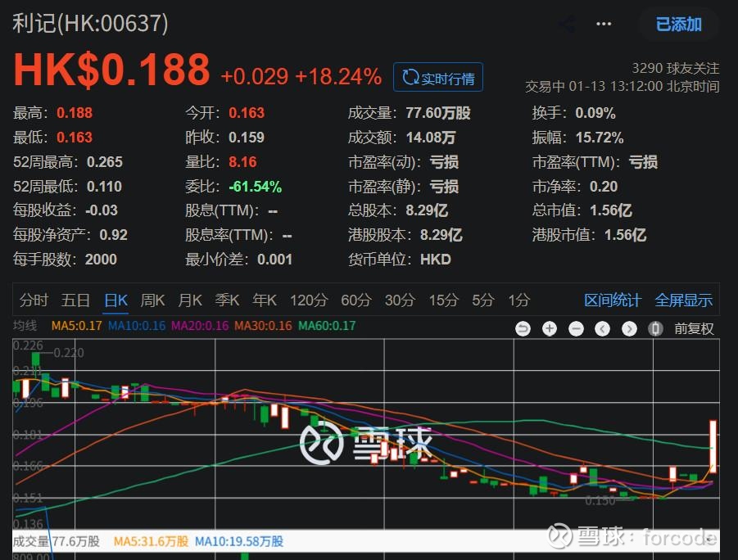
Task: Click the 振幅 15.72% value
Action: point(600,138)
